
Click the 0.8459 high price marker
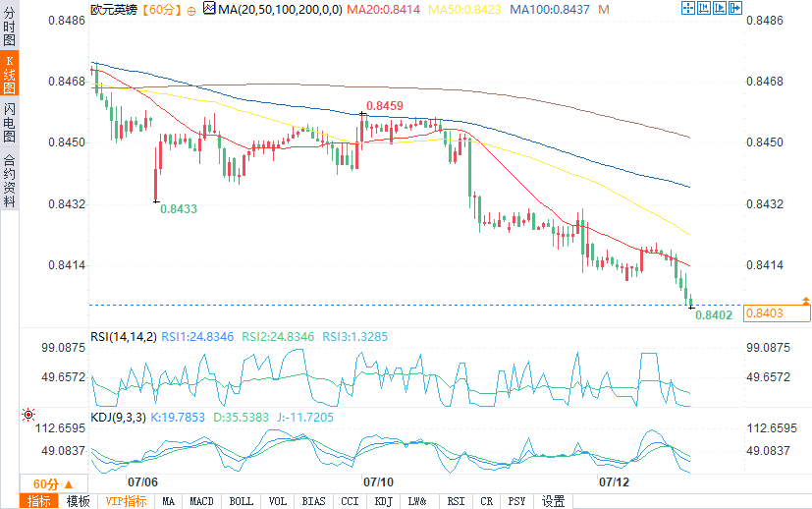384,106
